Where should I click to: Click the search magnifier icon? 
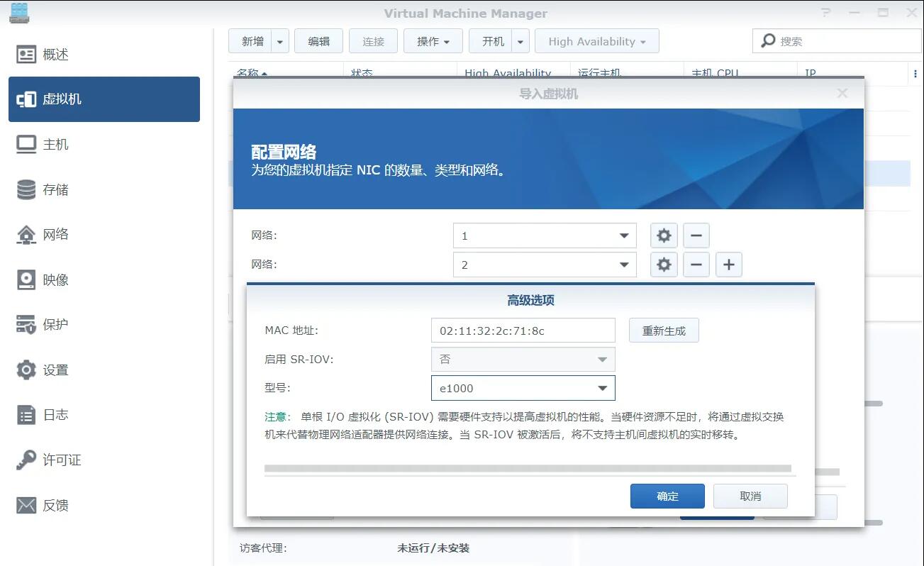[x=768, y=41]
